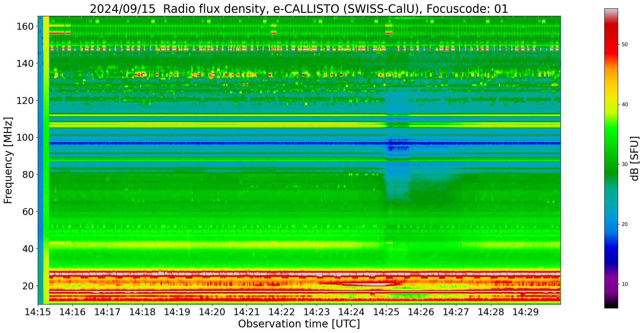The width and height of the screenshot is (644, 333).
Task: Click the dark blue band near 97 MHz
Action: point(305,143)
